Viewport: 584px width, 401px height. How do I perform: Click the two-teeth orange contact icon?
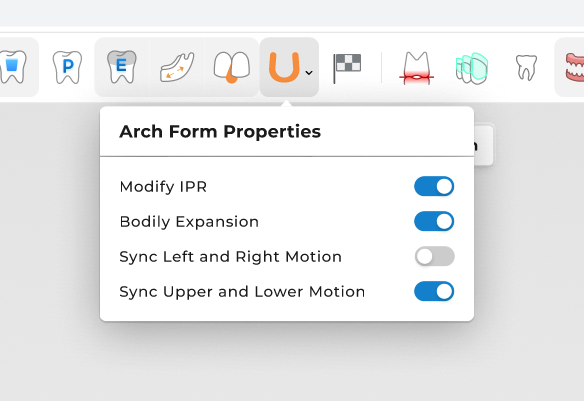tap(232, 67)
